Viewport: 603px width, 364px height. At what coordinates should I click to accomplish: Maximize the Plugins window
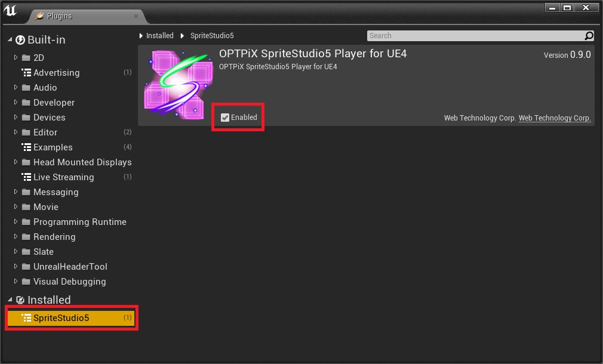(567, 7)
